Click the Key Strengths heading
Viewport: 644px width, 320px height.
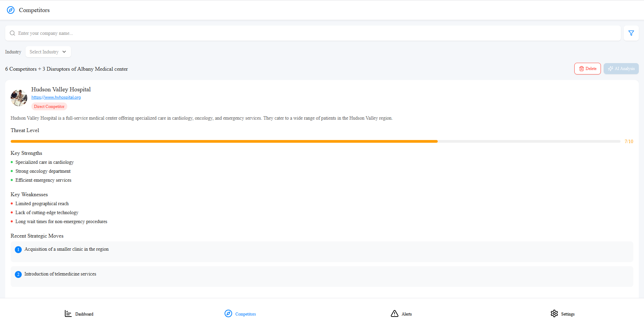[x=27, y=153]
